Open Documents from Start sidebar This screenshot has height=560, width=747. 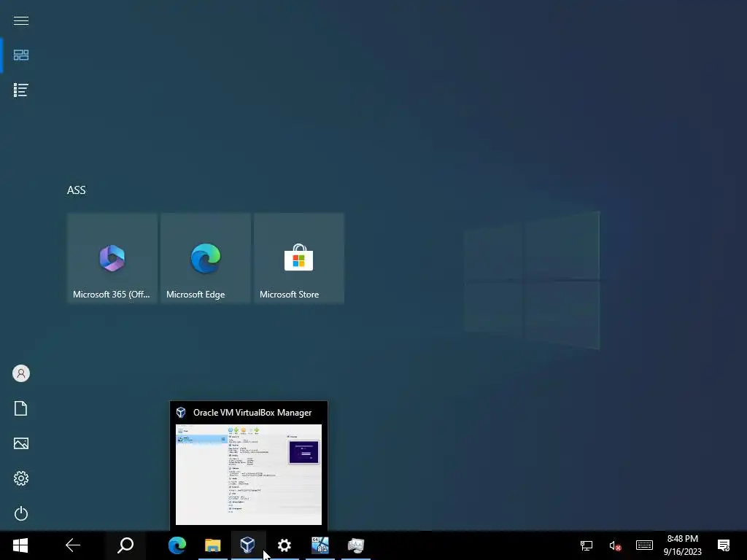coord(21,408)
